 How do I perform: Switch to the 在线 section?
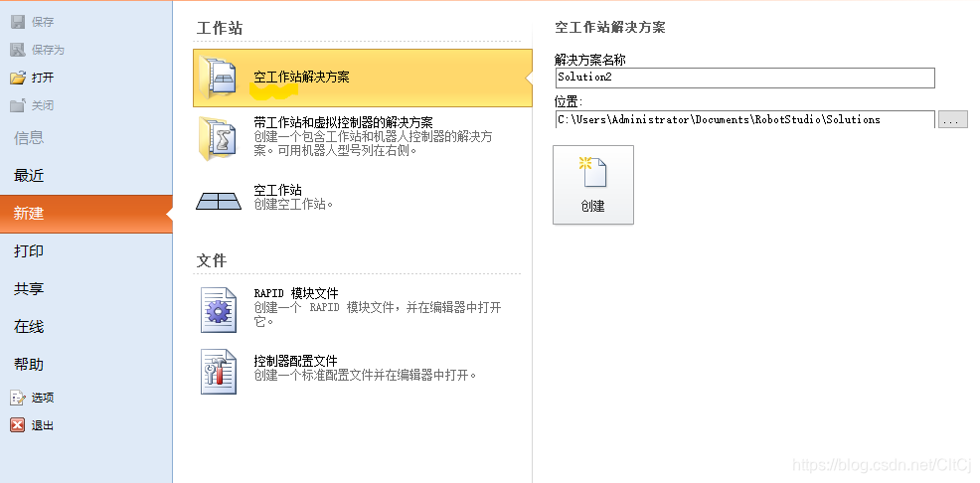29,326
